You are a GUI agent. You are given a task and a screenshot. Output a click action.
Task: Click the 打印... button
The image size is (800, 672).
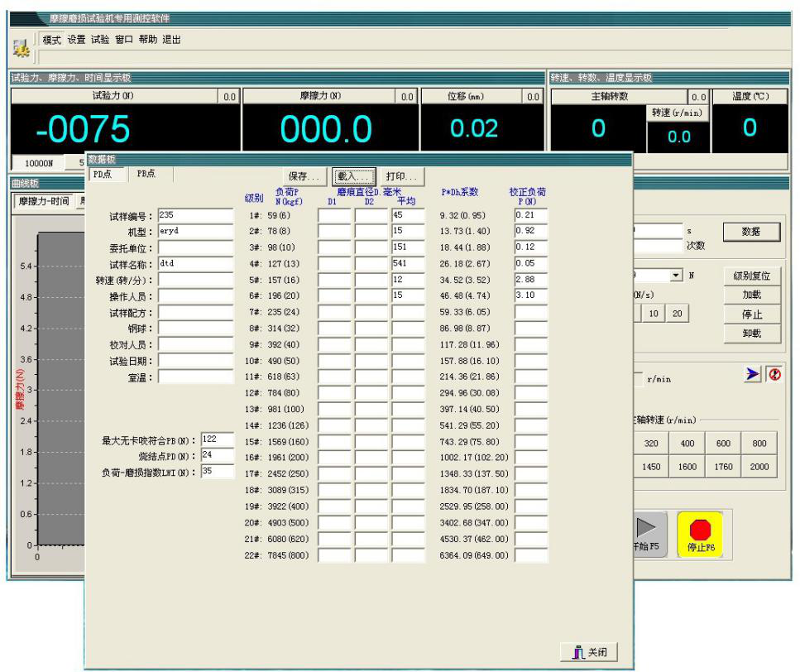tap(400, 176)
